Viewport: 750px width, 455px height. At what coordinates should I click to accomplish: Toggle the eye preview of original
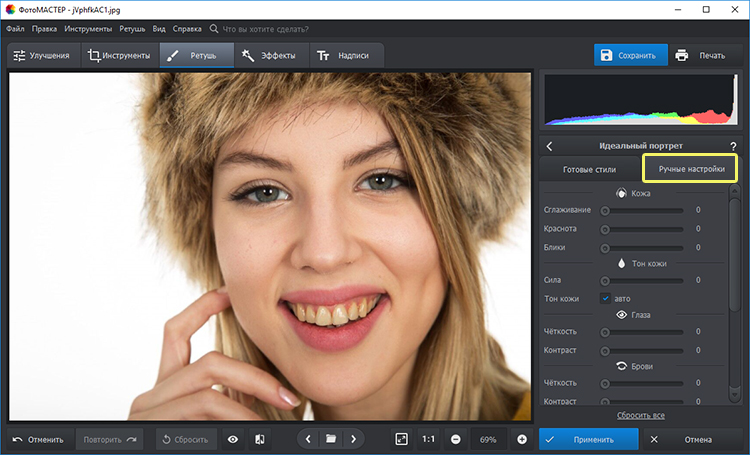(233, 439)
